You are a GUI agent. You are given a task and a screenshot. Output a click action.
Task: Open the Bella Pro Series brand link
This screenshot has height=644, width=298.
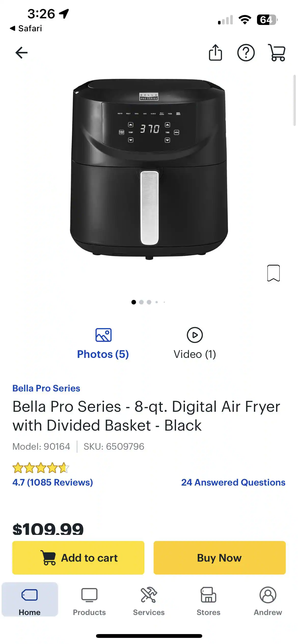46,388
